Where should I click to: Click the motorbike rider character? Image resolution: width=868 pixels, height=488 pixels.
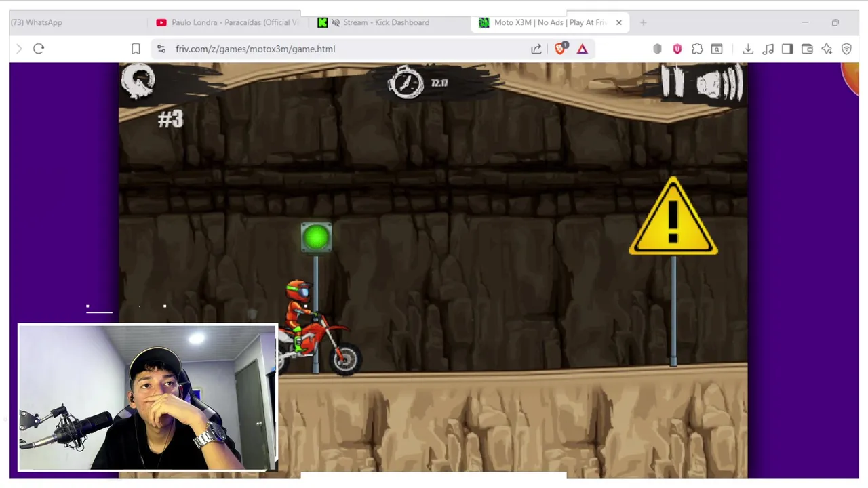click(x=317, y=326)
